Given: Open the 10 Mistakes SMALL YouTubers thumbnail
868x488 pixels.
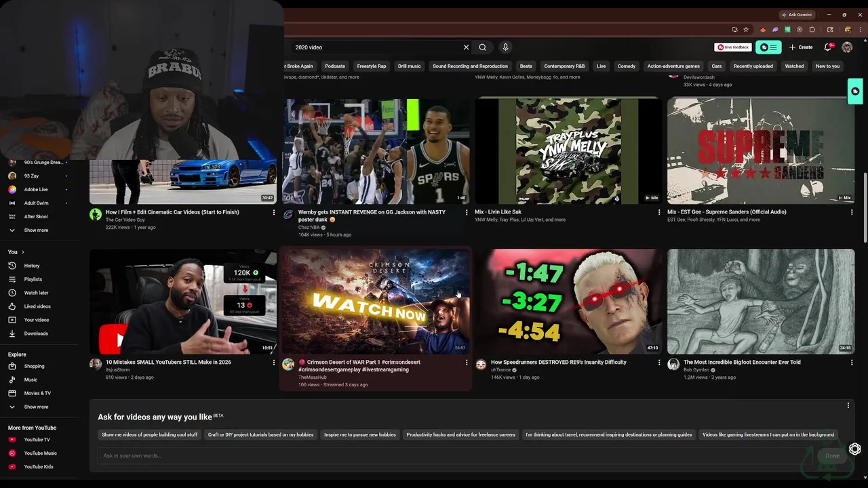Looking at the screenshot, I should (x=183, y=302).
